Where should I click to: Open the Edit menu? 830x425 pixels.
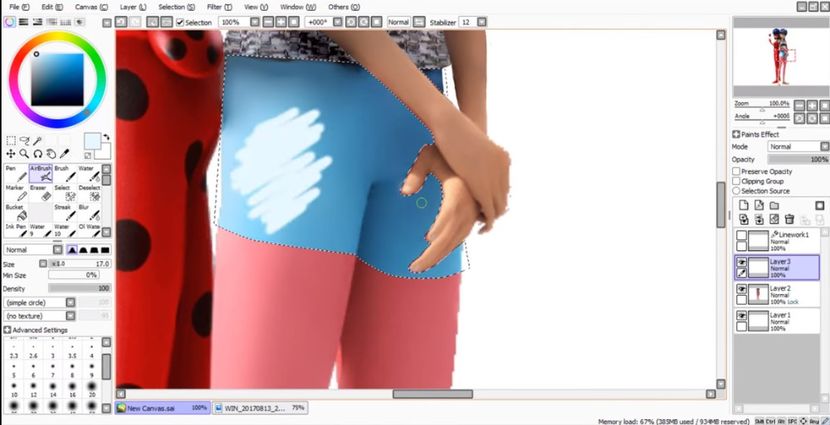(x=52, y=7)
